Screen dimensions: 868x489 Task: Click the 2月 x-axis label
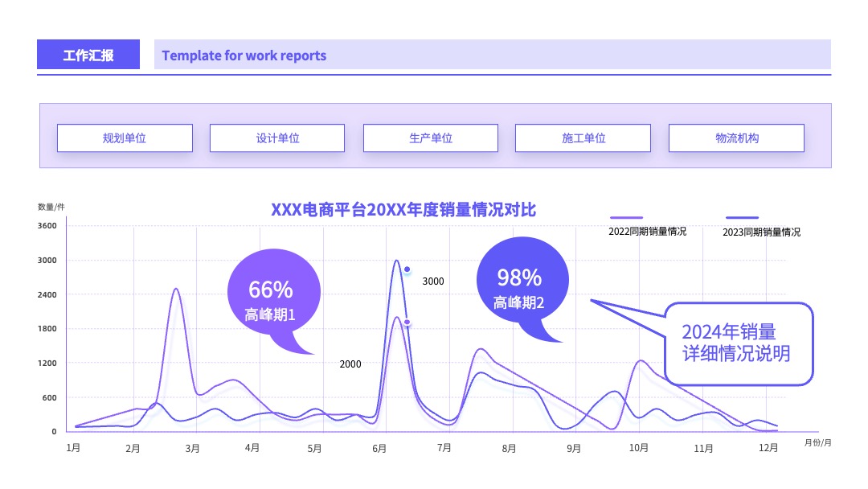pyautogui.click(x=133, y=448)
